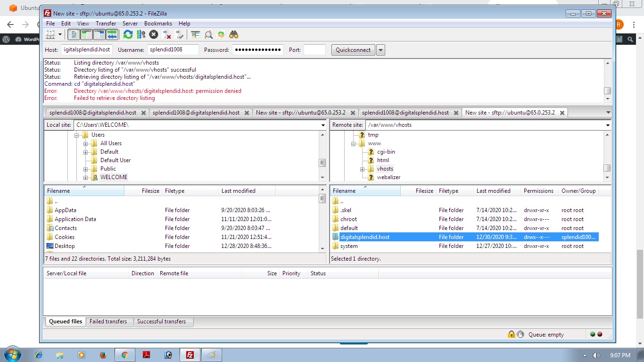Select the digitalsplendid.host remote folder row

[465, 237]
